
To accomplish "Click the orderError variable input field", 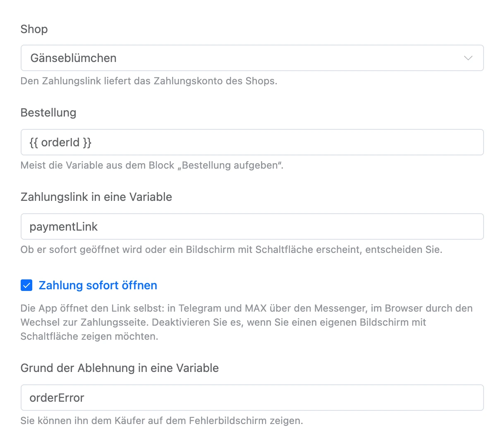I will click(x=252, y=398).
